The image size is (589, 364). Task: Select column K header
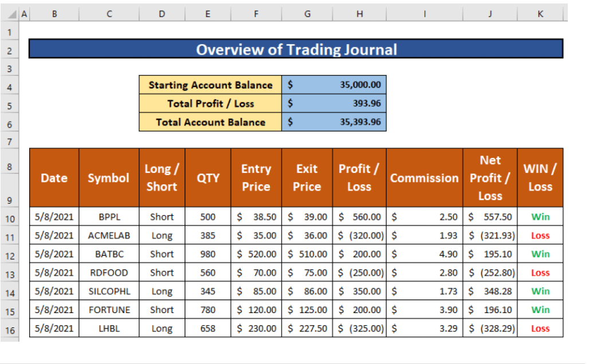pos(540,14)
